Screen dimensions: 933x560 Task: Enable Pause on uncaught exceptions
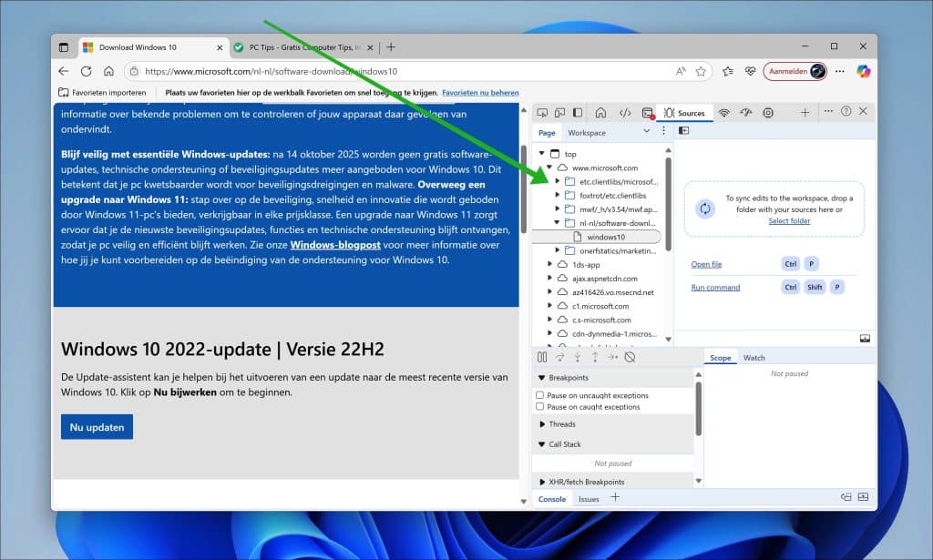pyautogui.click(x=539, y=395)
